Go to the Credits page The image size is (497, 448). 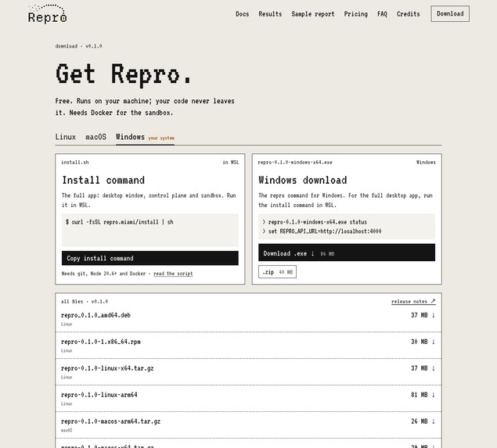point(408,14)
